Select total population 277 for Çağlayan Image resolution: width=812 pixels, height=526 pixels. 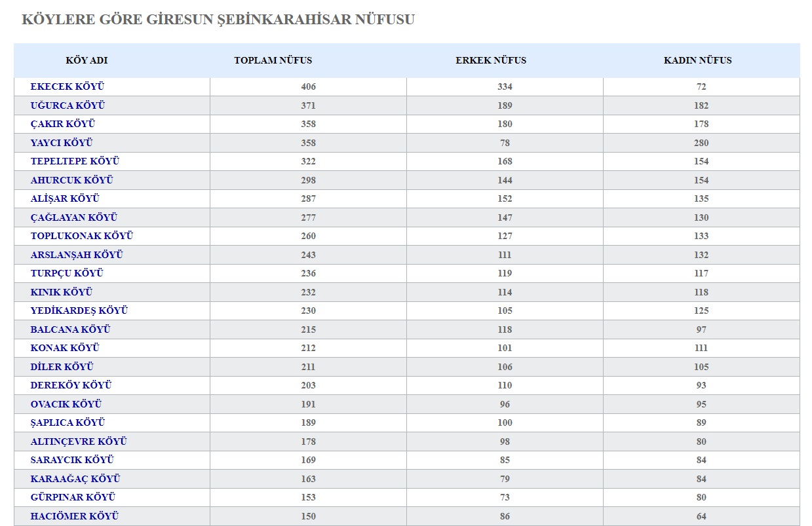click(309, 217)
